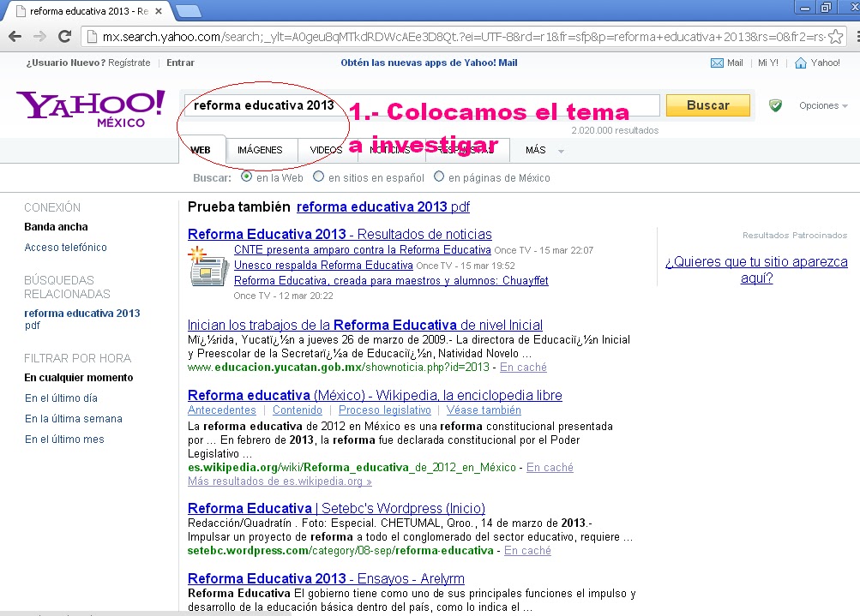The width and height of the screenshot is (860, 616).
Task: Open En caché for the Wikipedia result
Action: pyautogui.click(x=550, y=468)
